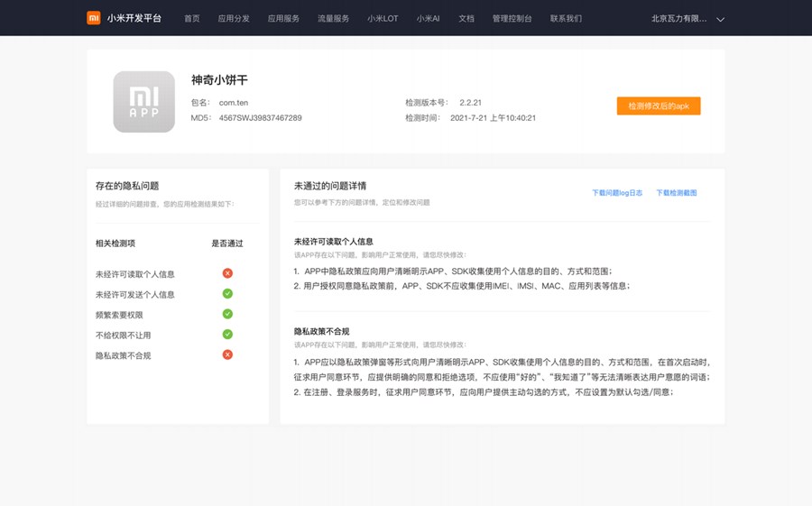Click green pass icon for 不给权限不让用
812x506 pixels.
[x=227, y=335]
